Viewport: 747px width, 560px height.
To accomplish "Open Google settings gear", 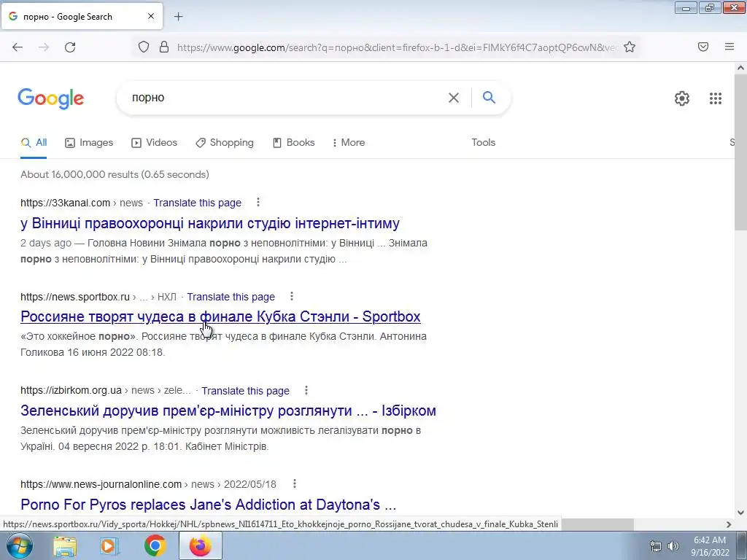I will coord(682,98).
